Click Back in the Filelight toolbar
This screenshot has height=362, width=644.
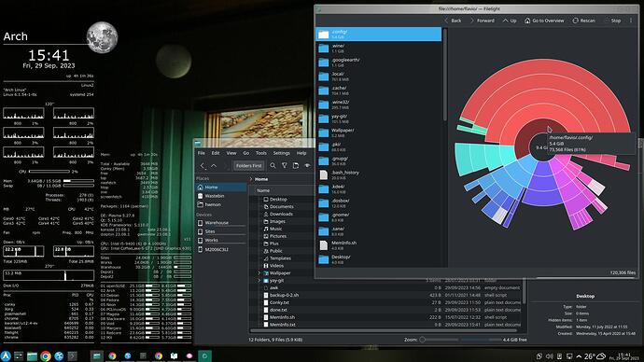coord(452,21)
